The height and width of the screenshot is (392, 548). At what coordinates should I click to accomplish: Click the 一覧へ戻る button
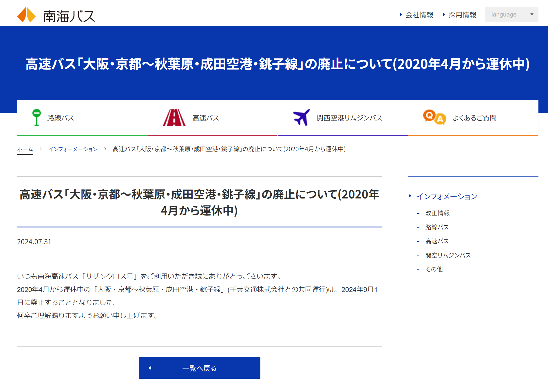tap(200, 368)
